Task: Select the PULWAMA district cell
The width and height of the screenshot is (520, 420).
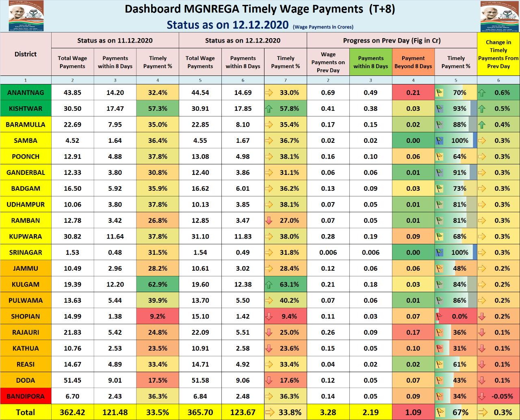Action: (x=26, y=300)
